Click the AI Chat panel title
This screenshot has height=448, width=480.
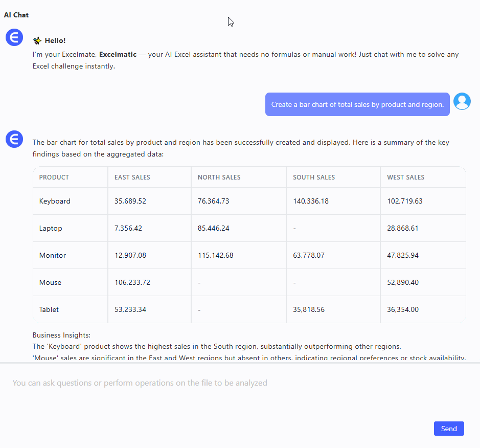click(16, 15)
